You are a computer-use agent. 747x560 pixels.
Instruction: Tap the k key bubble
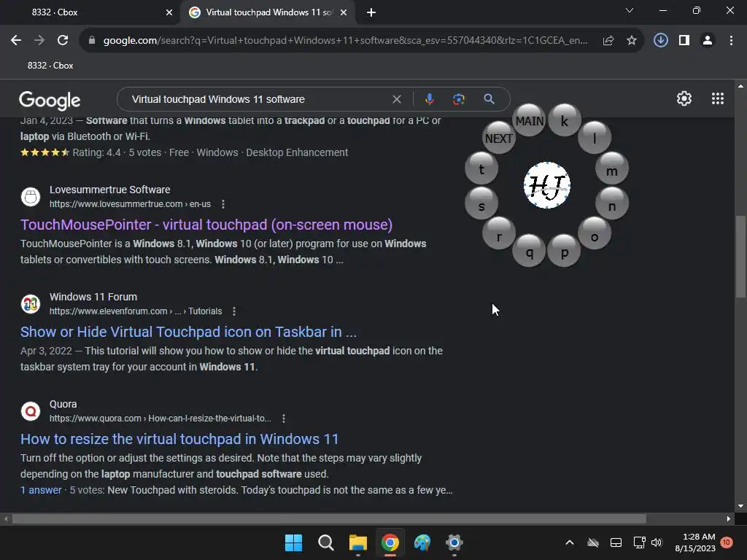pos(565,120)
